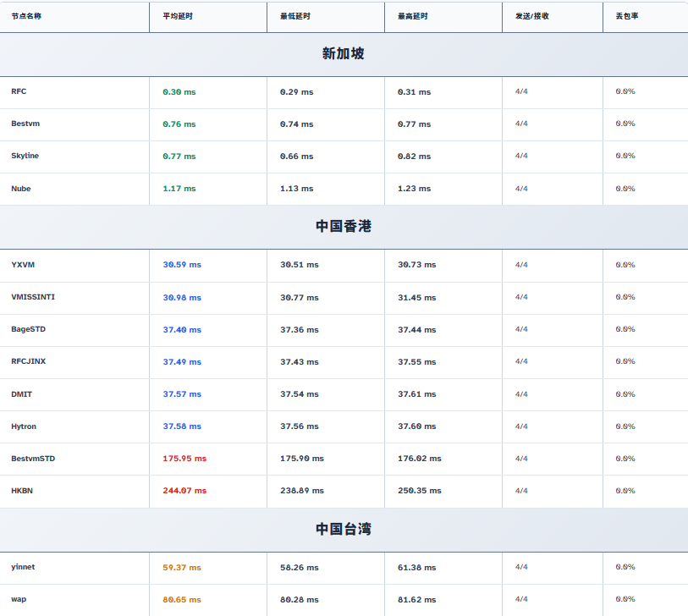Click the 丢包率 column header
This screenshot has width=688, height=616.
coord(627,16)
